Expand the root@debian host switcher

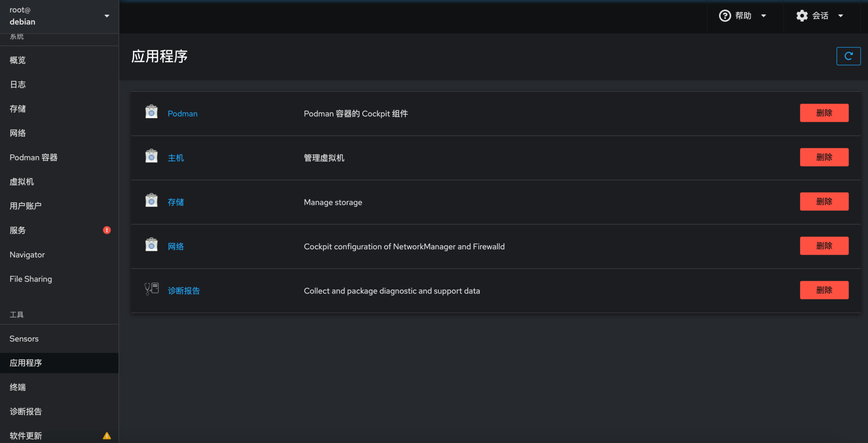pyautogui.click(x=59, y=16)
